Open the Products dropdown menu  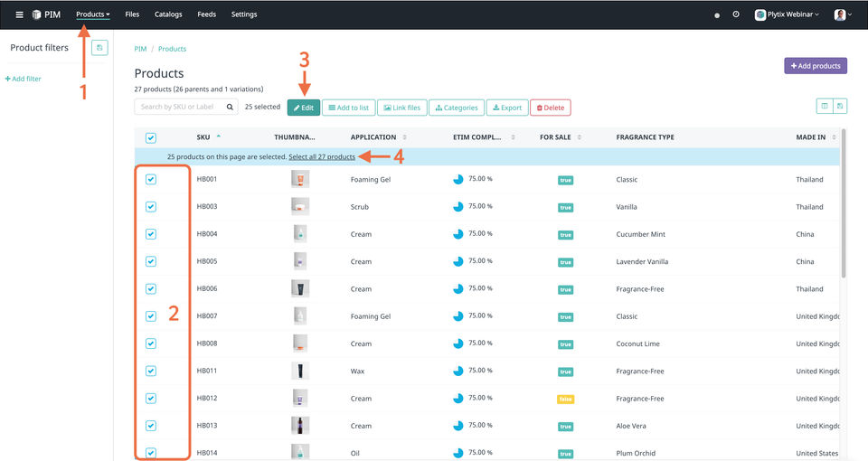tap(93, 14)
